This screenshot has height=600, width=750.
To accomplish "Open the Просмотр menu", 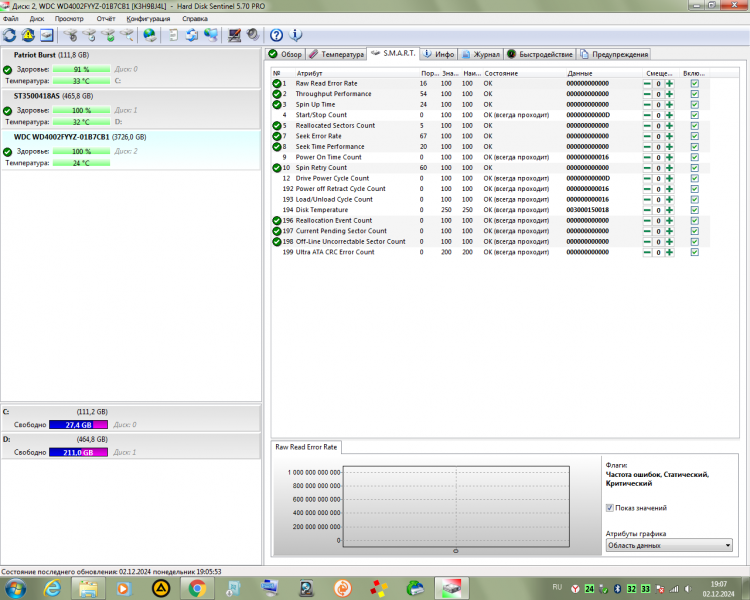I will coord(69,19).
